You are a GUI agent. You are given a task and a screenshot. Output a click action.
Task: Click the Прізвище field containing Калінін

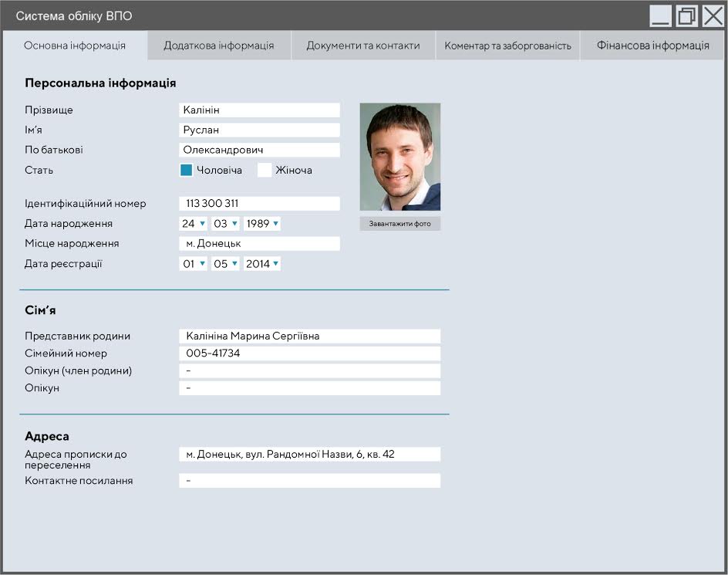[x=259, y=110]
